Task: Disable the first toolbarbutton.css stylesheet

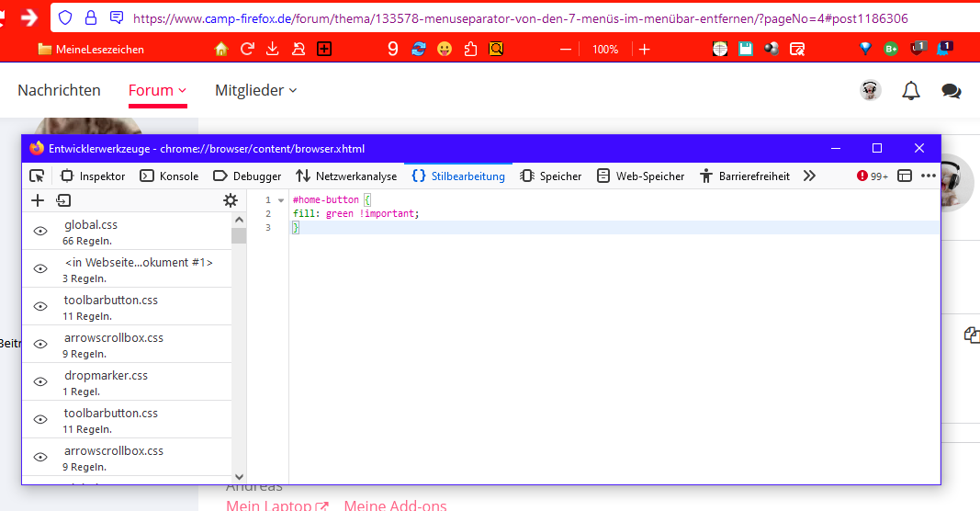Action: (x=40, y=306)
